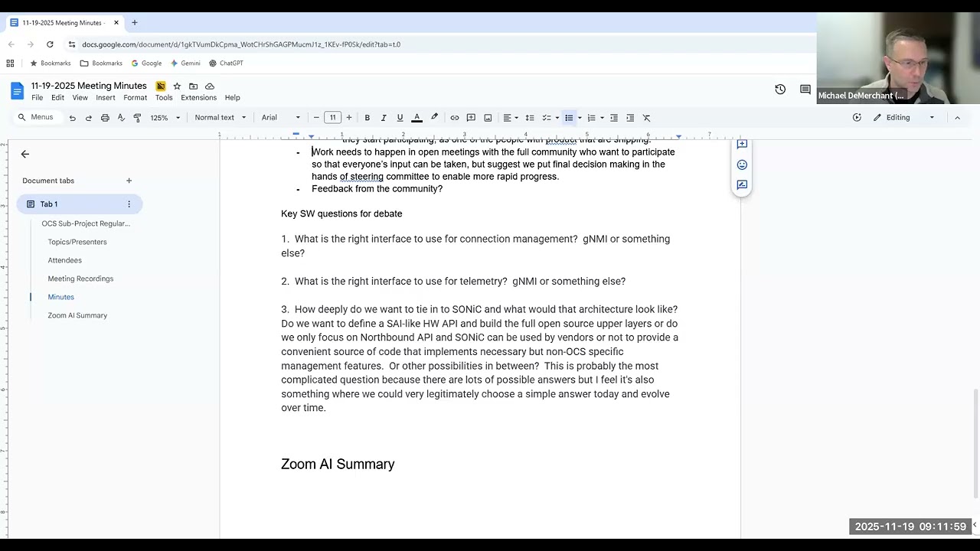Open the Menus search box

(36, 118)
